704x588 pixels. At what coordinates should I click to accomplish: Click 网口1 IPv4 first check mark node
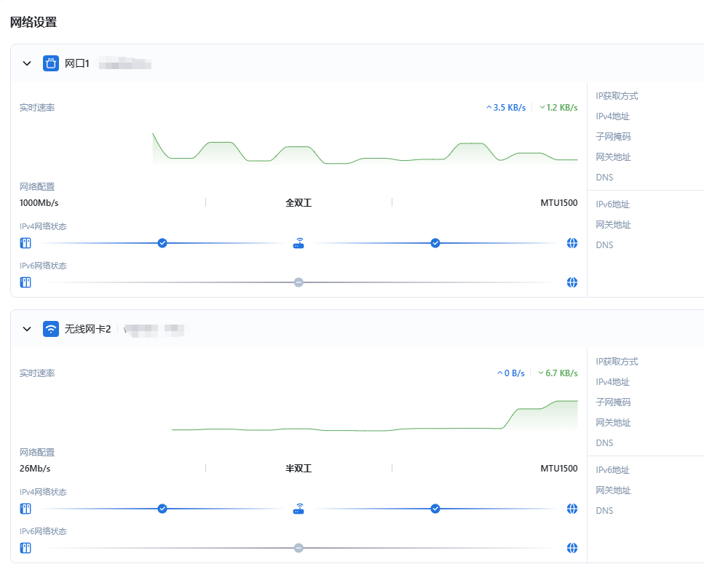point(162,243)
